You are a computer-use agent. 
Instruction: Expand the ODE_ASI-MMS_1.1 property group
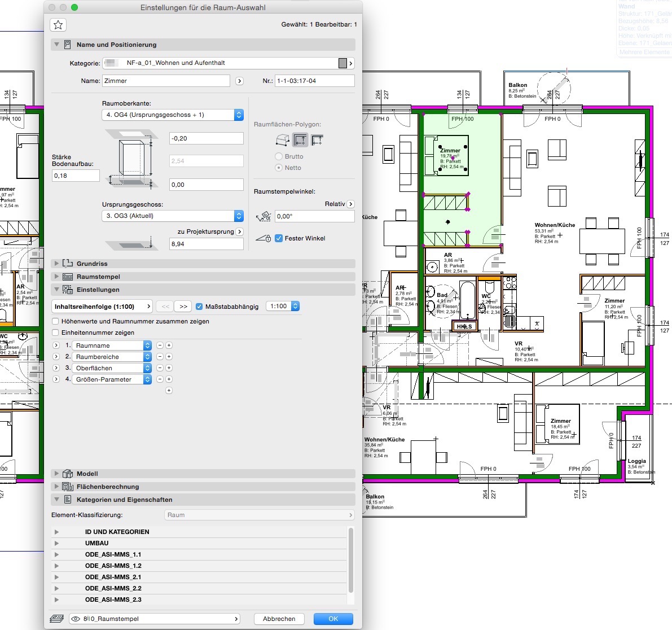tap(56, 554)
